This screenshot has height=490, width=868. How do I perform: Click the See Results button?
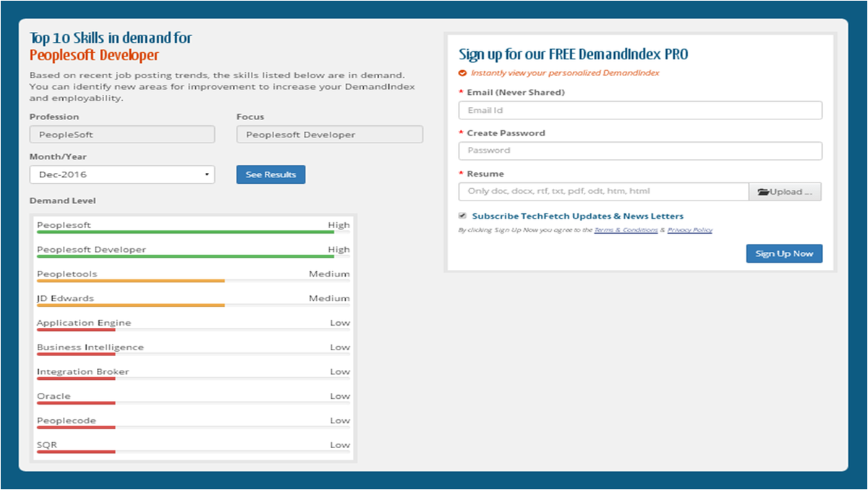coord(271,174)
